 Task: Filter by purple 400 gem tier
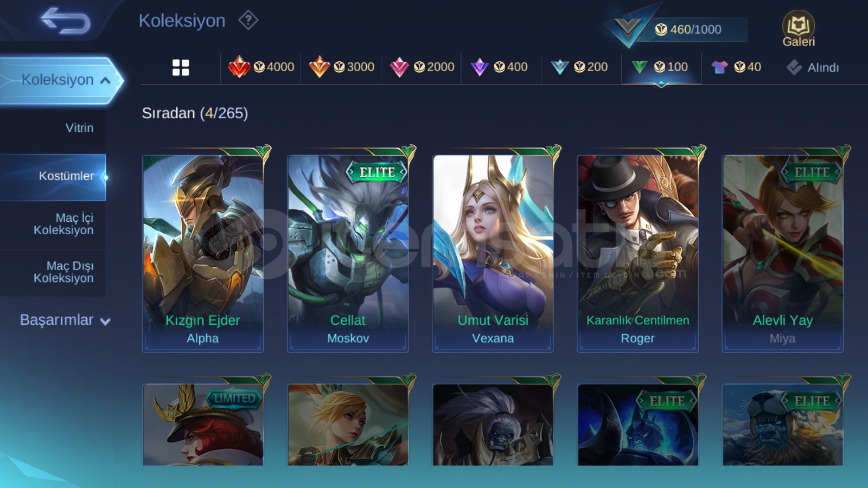499,67
